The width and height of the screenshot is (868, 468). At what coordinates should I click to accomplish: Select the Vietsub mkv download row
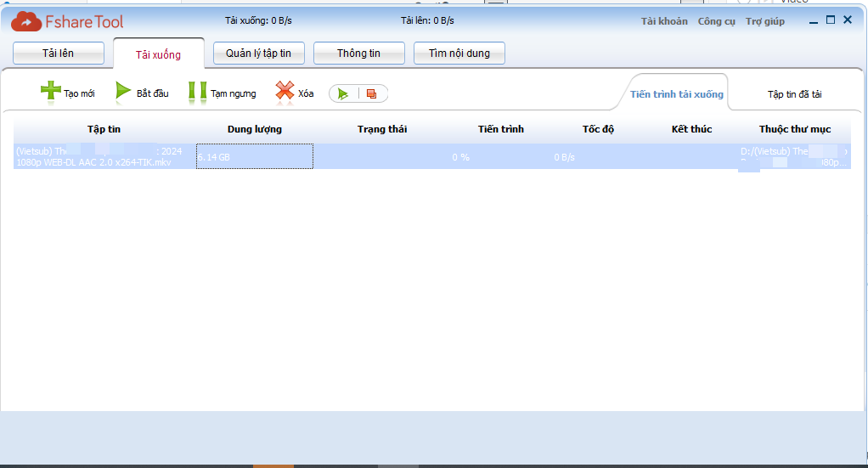99,156
